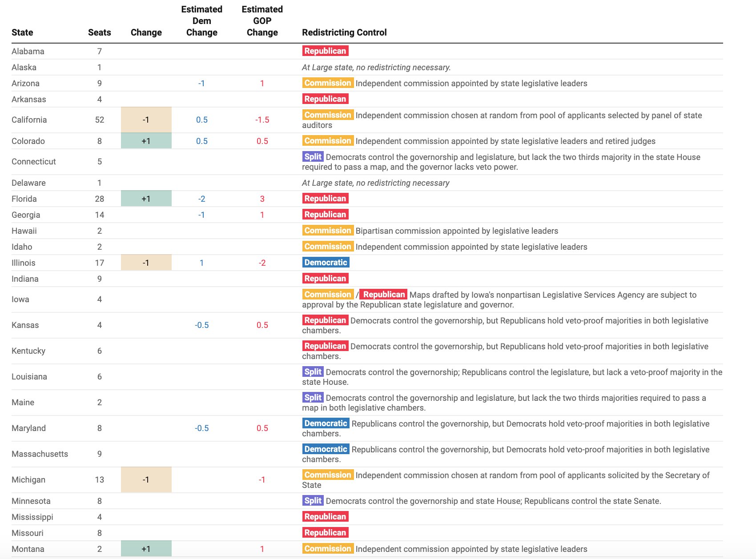Click the Estimated GOP Change header
756x559 pixels.
coord(262,20)
